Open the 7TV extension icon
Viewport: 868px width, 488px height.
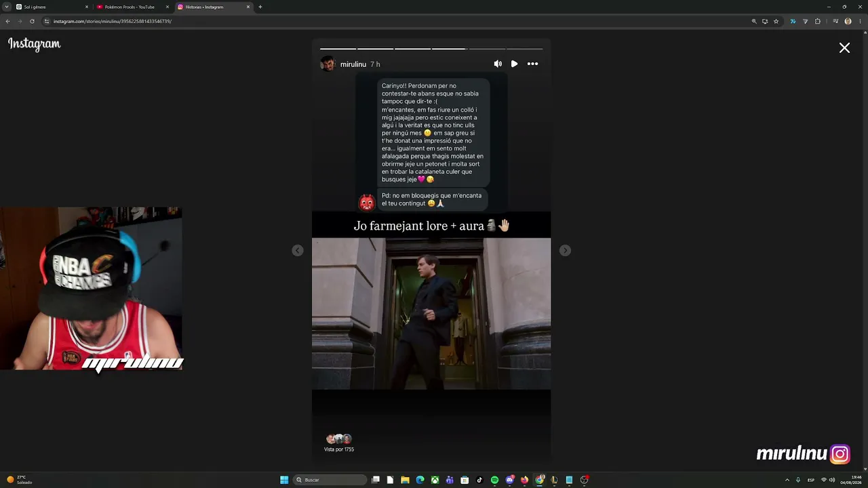click(x=793, y=21)
